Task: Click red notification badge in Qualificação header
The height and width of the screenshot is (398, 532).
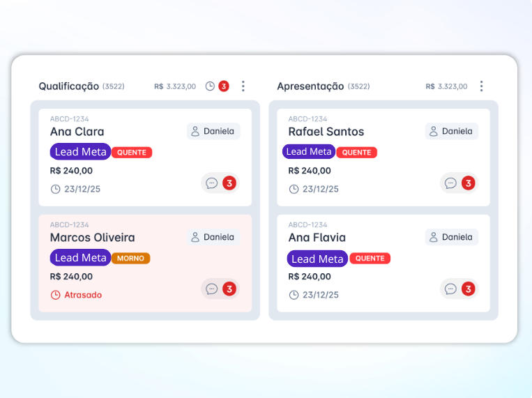Action: coord(224,86)
